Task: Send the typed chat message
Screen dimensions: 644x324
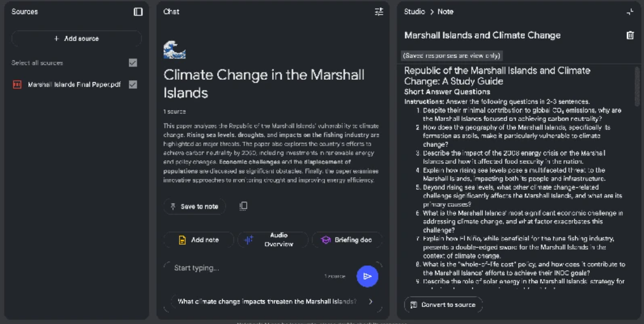Action: pyautogui.click(x=367, y=276)
